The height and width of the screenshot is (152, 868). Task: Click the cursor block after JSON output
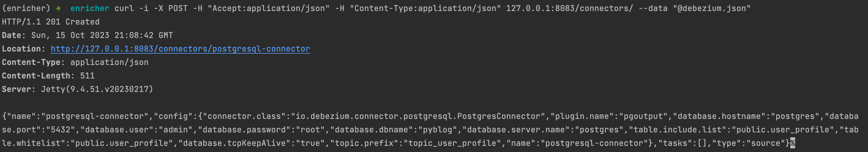[792, 143]
